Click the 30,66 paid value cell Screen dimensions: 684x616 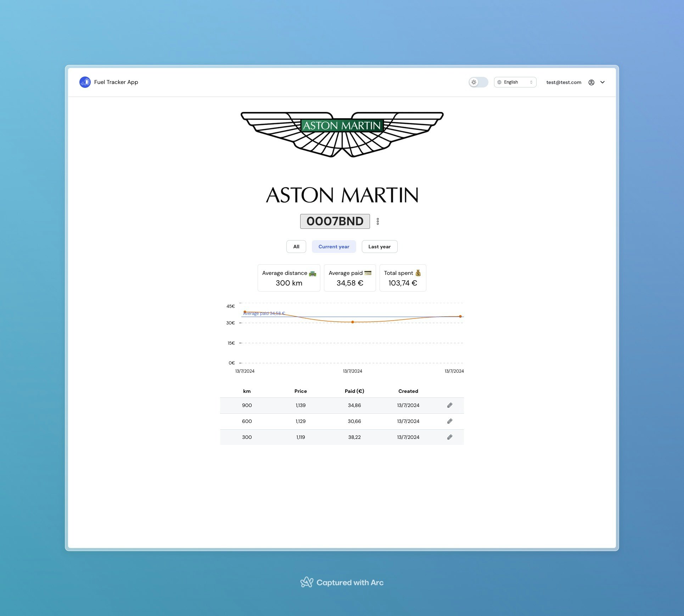(x=354, y=421)
